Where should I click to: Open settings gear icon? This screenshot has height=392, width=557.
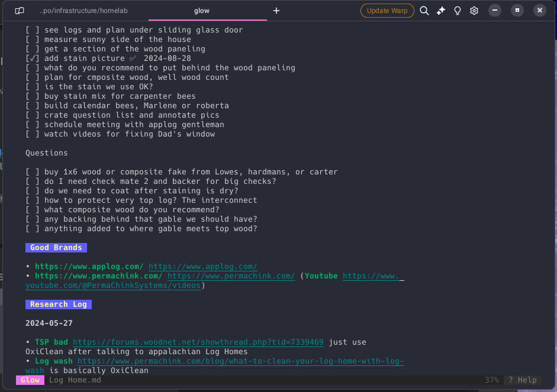point(474,11)
